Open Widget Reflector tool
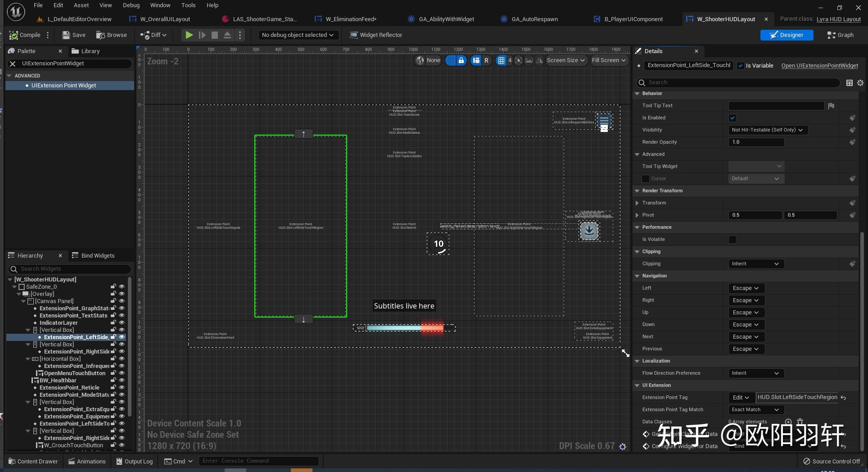 click(376, 35)
